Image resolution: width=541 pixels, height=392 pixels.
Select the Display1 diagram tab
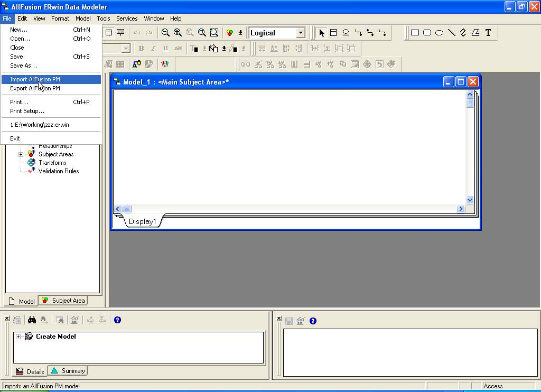pyautogui.click(x=143, y=221)
